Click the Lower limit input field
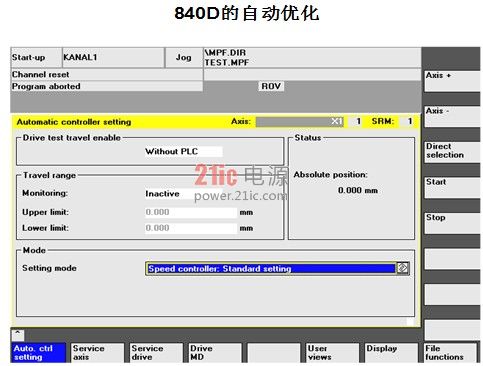Screen dimensions: 483x366 [191, 228]
